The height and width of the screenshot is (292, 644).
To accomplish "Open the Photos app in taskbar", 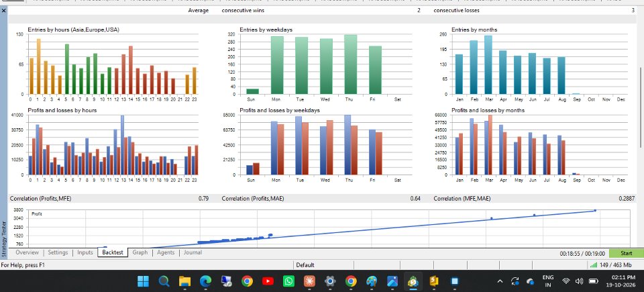I will pos(392,281).
